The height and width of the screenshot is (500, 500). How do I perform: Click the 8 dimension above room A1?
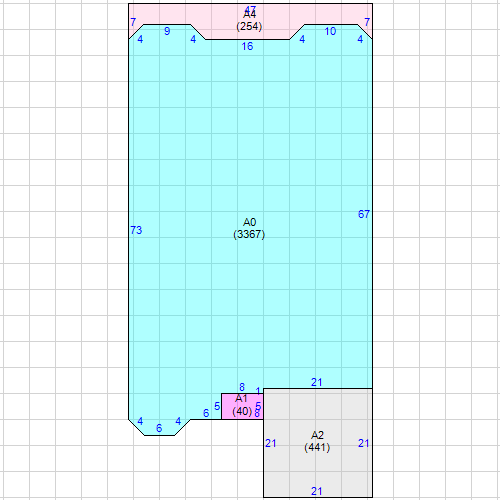pyautogui.click(x=242, y=387)
